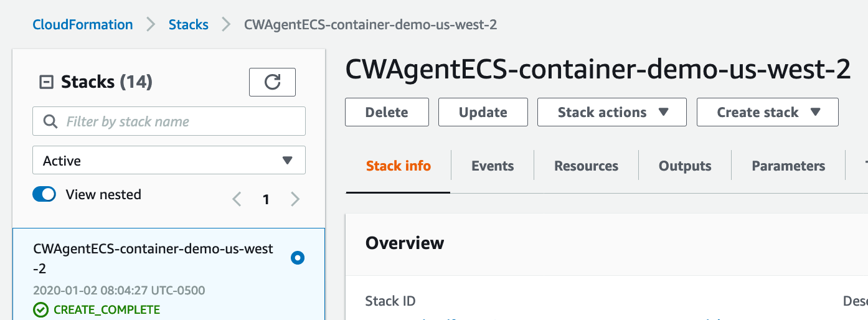The height and width of the screenshot is (320, 868).
Task: Click the Update stack button
Action: (x=483, y=112)
